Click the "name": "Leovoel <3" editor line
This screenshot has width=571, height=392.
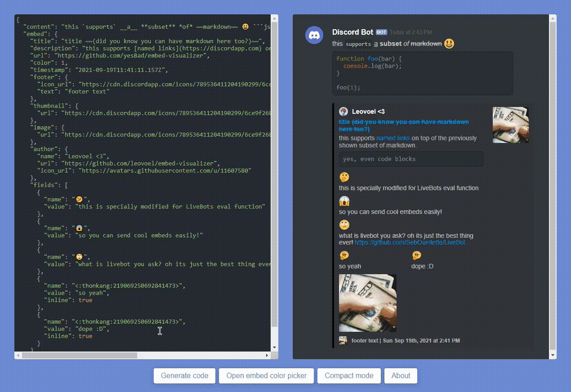point(73,156)
